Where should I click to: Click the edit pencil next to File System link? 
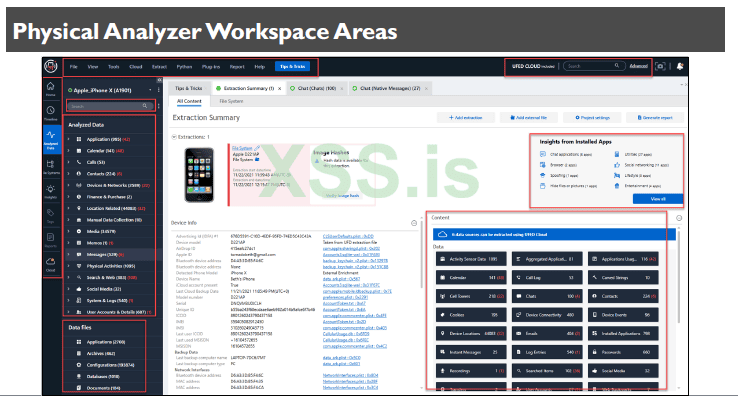click(x=257, y=148)
